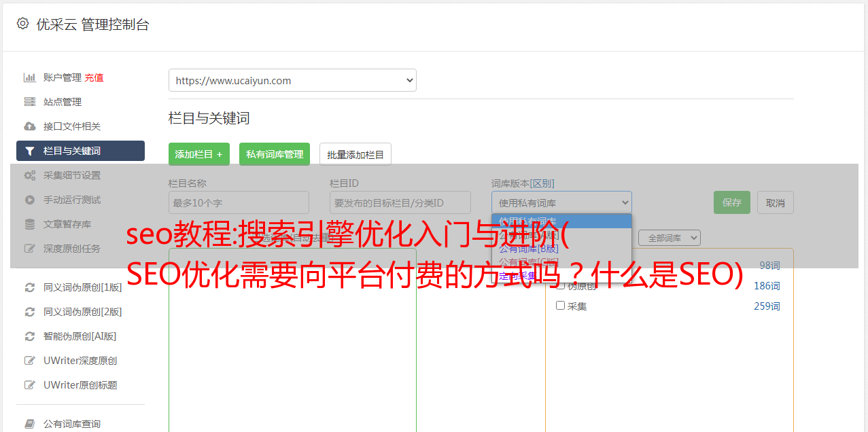
Task: Select the filter icon for 栏目与关键词
Action: tap(29, 151)
